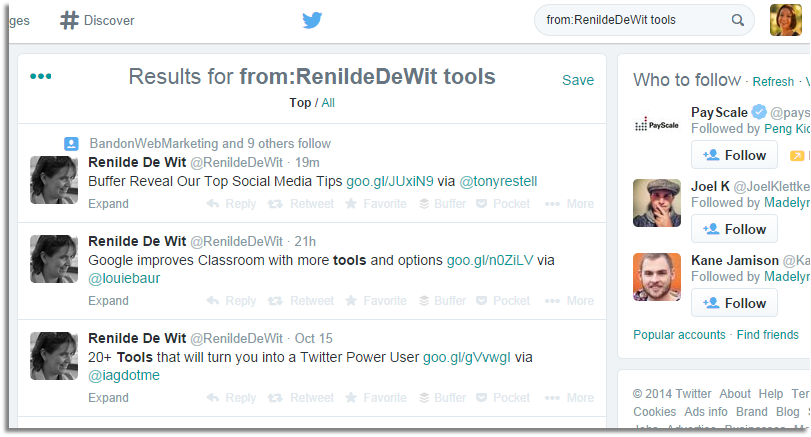Retweet the Buffer social media tips tweet

coord(301,204)
